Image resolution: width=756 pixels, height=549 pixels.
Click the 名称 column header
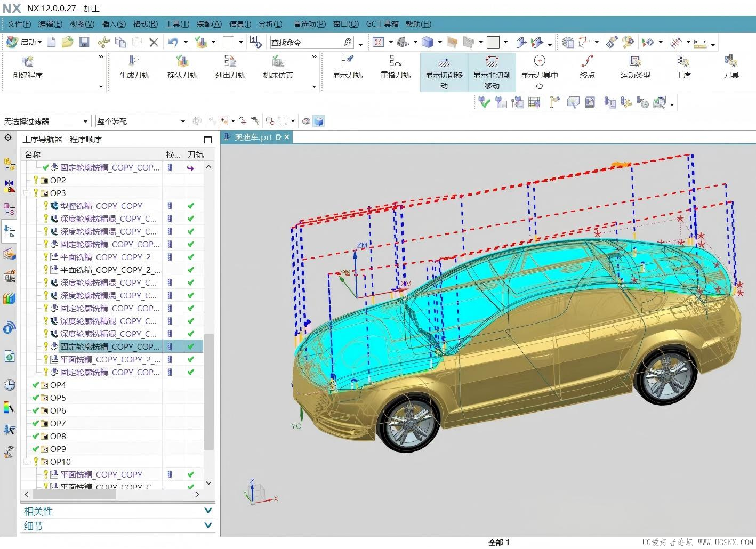[x=33, y=155]
